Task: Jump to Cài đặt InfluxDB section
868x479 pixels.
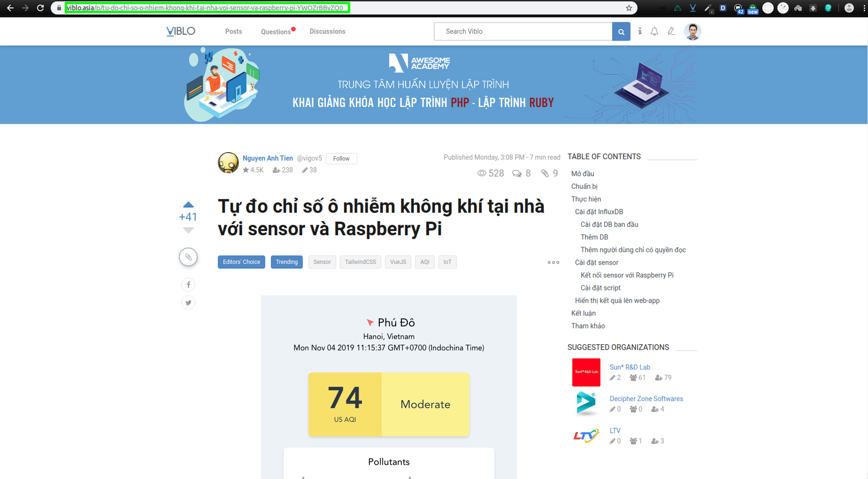Action: [599, 212]
